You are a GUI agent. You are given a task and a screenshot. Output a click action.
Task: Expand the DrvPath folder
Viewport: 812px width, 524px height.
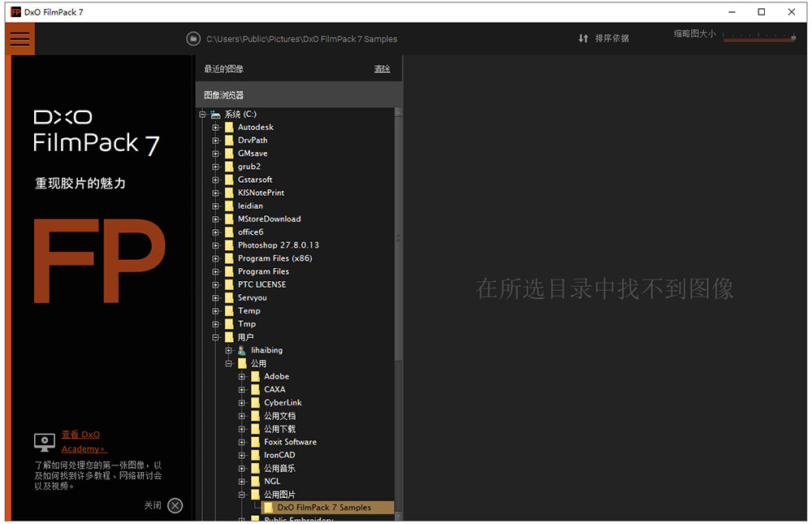[x=216, y=141]
